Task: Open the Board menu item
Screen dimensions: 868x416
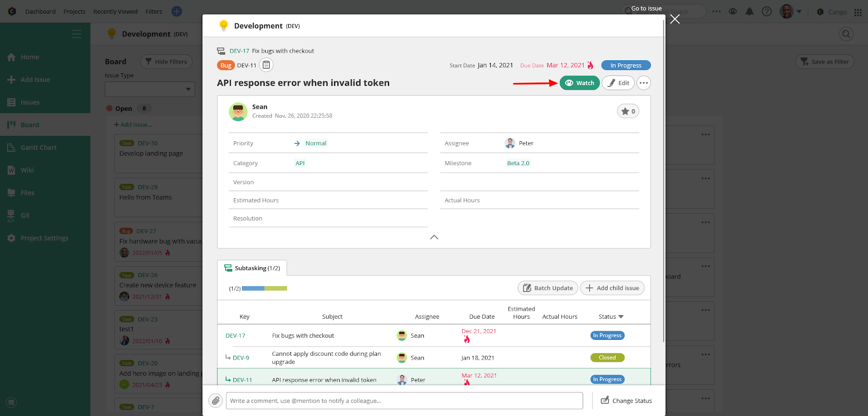Action: coord(30,125)
